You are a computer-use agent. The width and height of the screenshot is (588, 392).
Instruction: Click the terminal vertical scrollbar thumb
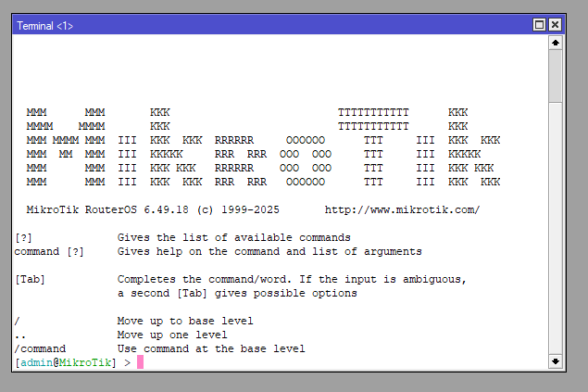point(556,76)
